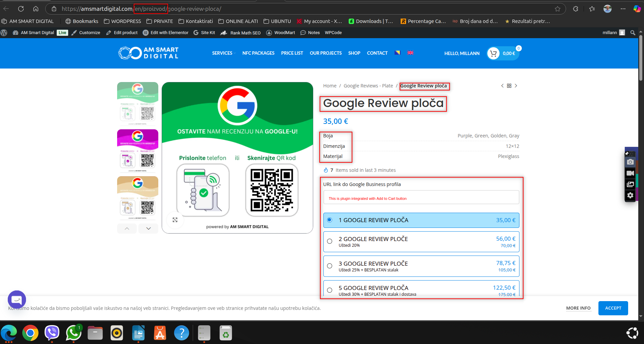
Task: Click the browser address bar URL
Action: 141,9
